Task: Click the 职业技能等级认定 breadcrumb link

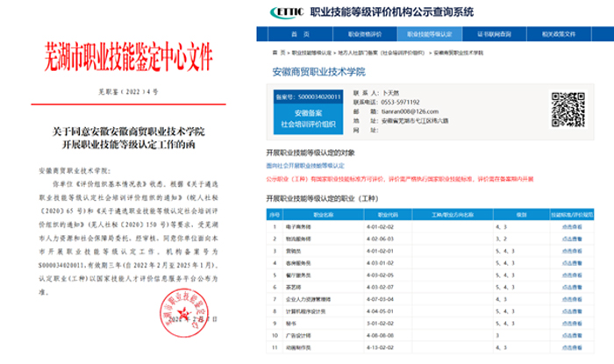Action: [311, 53]
